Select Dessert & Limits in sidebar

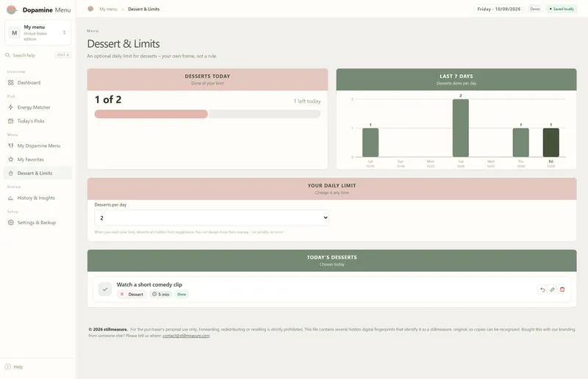pos(38,173)
